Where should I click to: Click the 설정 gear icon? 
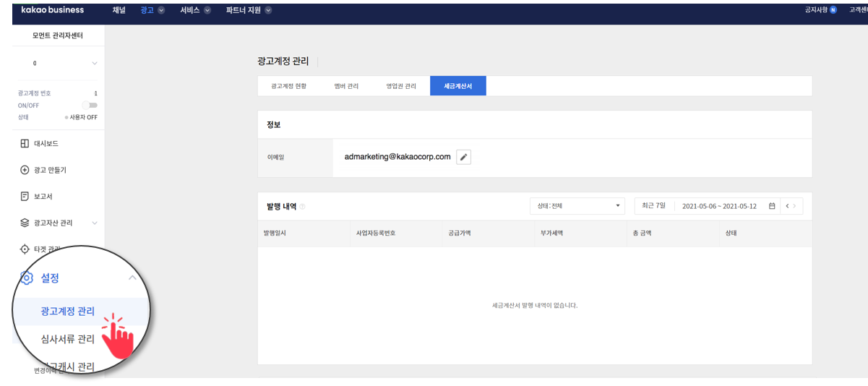[27, 278]
